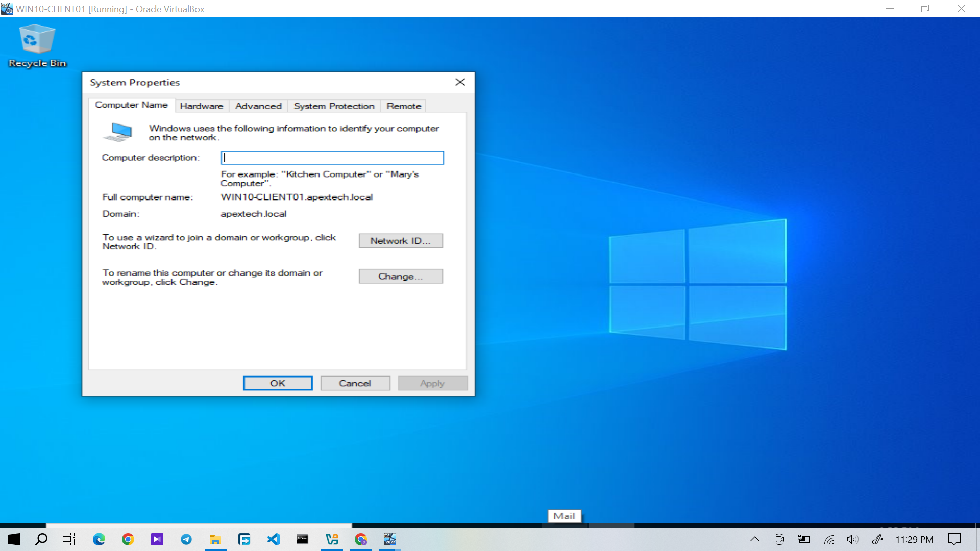Click Cancel in System Properties
Image resolution: width=980 pixels, height=551 pixels.
355,383
